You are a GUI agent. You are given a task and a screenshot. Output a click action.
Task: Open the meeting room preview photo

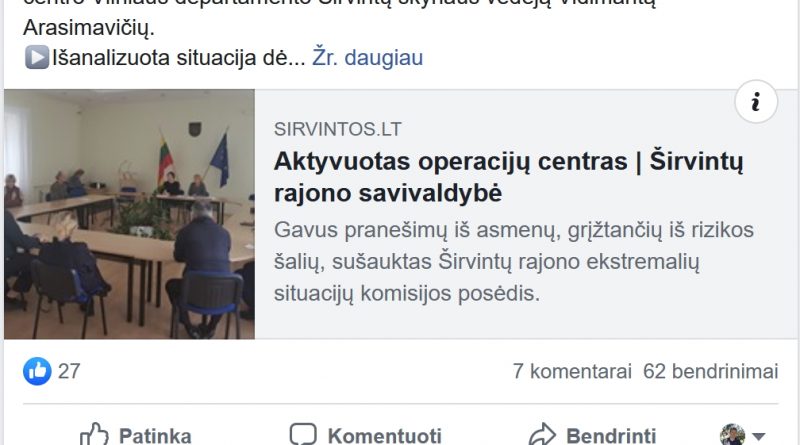point(130,214)
